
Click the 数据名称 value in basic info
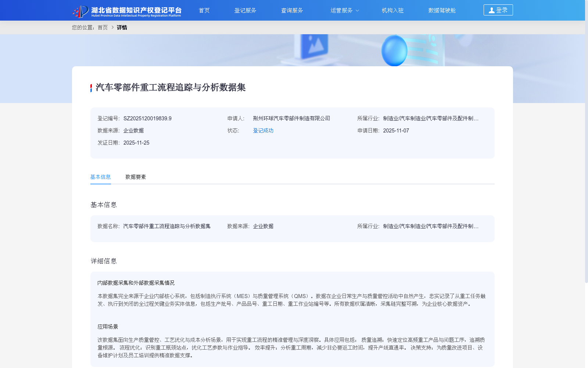point(167,226)
